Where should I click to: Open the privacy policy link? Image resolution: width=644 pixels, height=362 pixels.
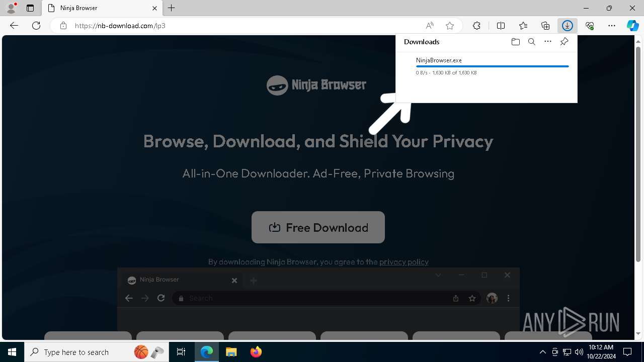[x=404, y=261]
